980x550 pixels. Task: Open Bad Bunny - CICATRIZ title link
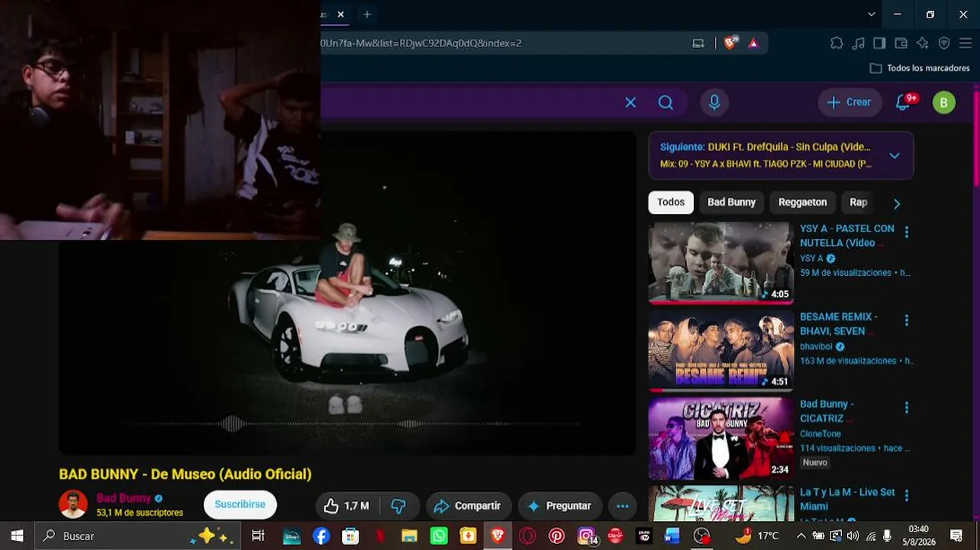coord(827,411)
